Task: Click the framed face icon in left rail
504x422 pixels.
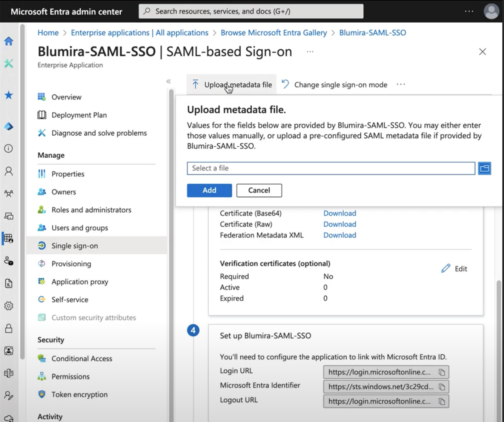Action: [x=9, y=351]
